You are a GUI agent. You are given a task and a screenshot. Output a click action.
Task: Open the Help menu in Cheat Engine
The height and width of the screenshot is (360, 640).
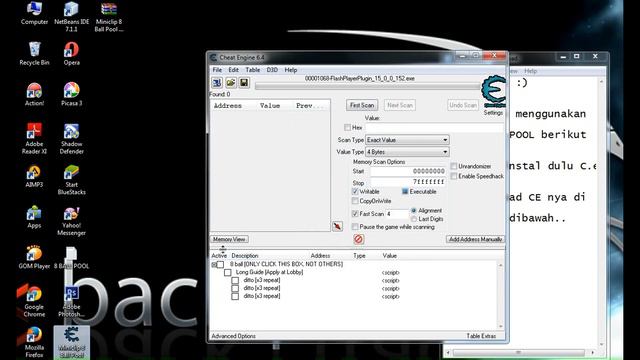coord(291,70)
